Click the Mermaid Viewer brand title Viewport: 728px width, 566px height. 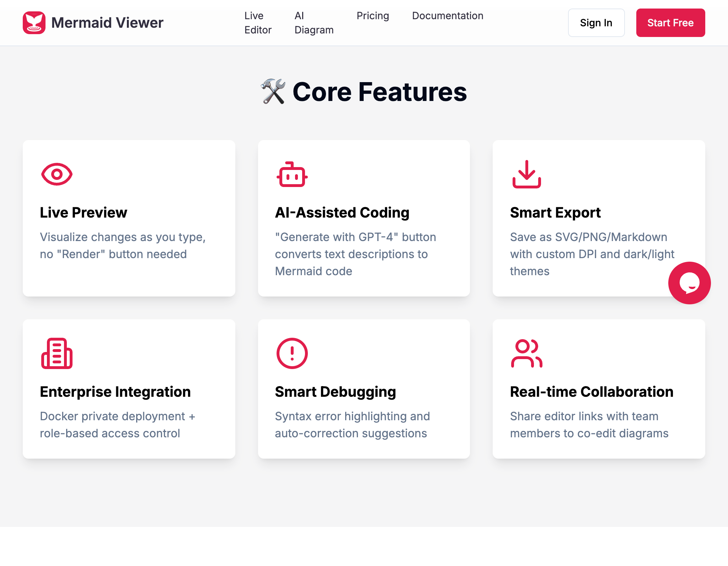[107, 23]
